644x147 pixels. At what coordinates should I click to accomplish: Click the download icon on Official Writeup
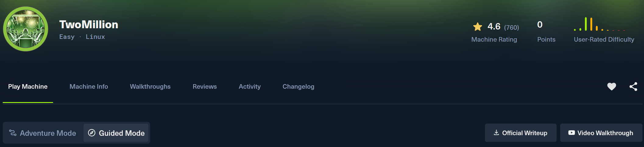(x=496, y=133)
